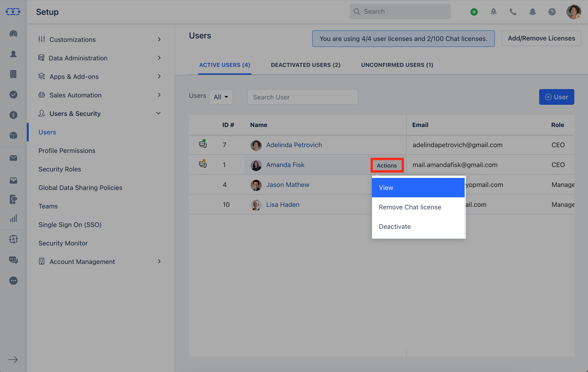The image size is (588, 372).
Task: Open the notifications bell icon
Action: click(533, 12)
